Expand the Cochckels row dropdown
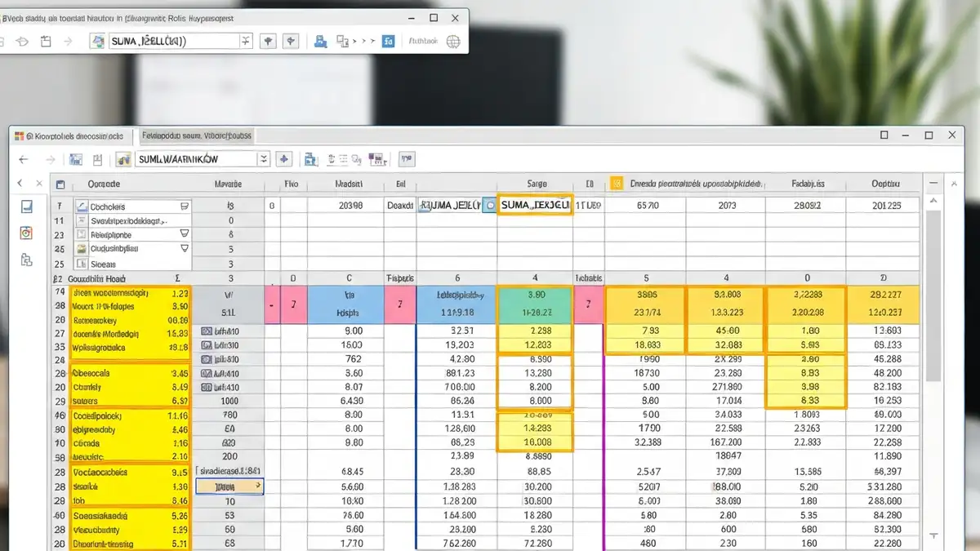The height and width of the screenshot is (551, 980). (x=184, y=207)
